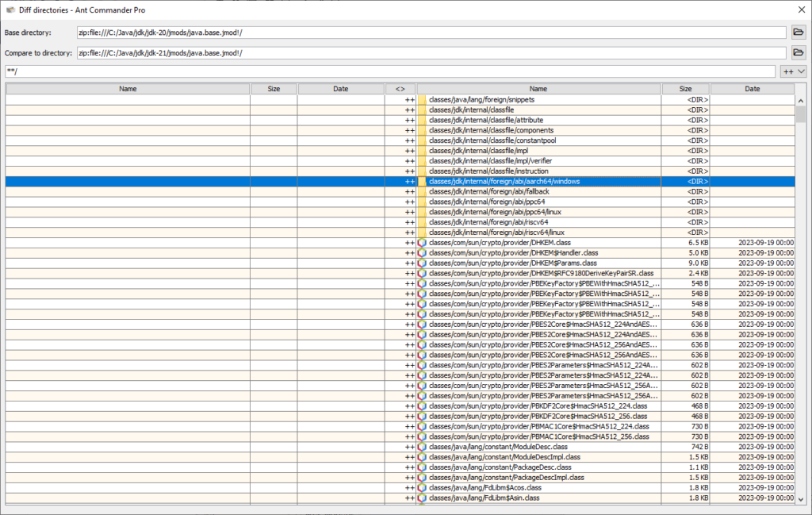The width and height of the screenshot is (812, 515).
Task: Click the Base directory path field
Action: [431, 32]
